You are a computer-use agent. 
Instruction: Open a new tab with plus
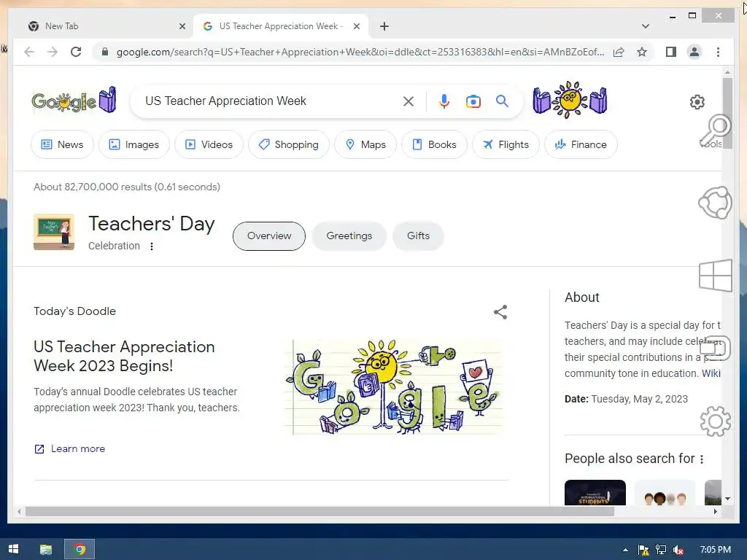[x=384, y=26]
